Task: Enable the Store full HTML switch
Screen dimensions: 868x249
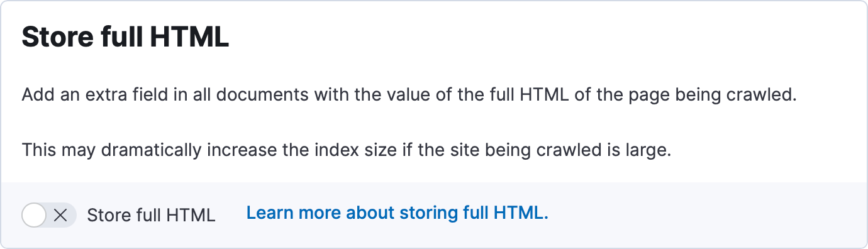Action: 48,215
